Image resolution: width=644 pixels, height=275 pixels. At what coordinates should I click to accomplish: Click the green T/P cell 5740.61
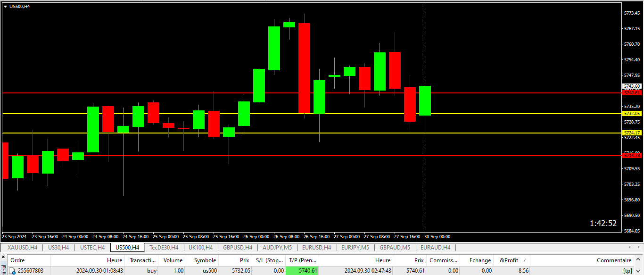coord(302,271)
